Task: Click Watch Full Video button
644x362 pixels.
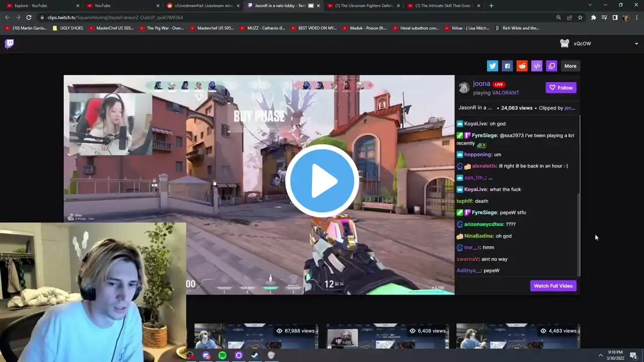Action: (553, 286)
